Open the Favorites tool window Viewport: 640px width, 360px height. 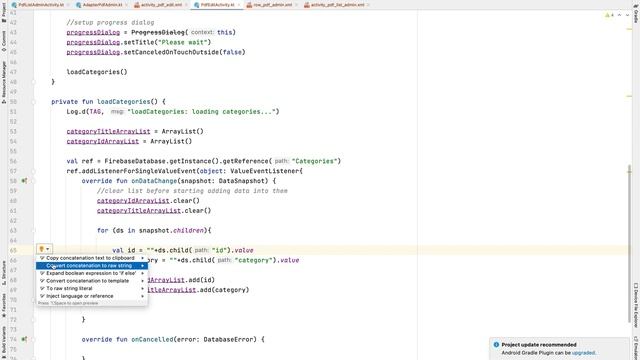[x=4, y=304]
